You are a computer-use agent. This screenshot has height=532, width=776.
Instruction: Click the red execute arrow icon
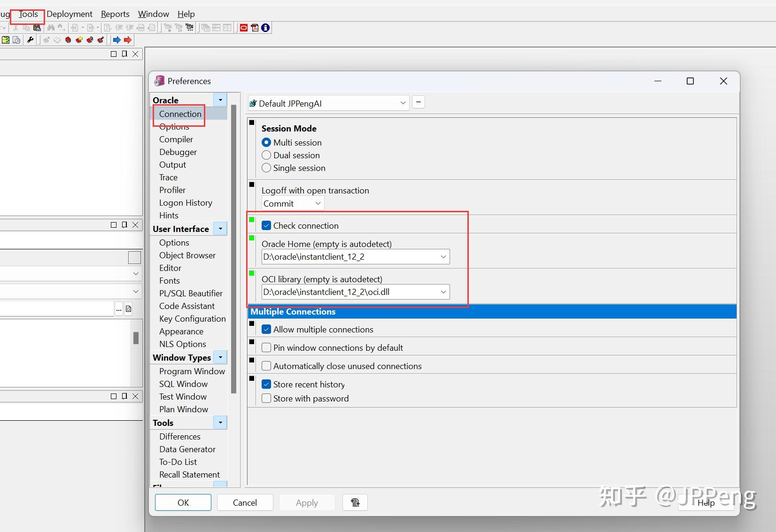pos(127,40)
